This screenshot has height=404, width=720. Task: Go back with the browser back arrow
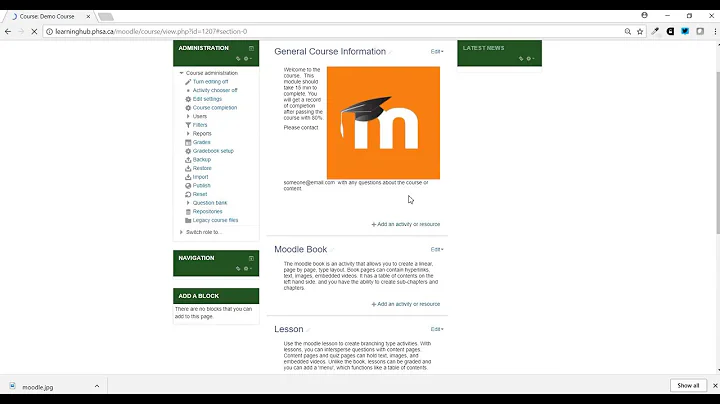point(8,32)
